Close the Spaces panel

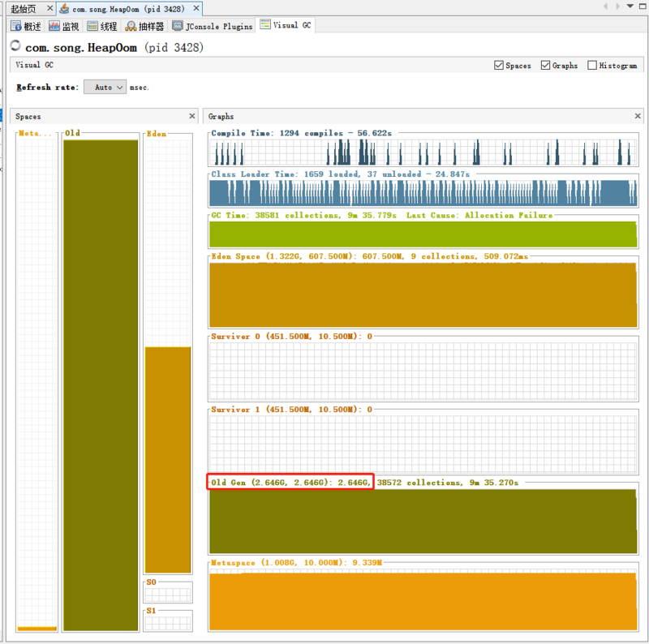[x=192, y=117]
